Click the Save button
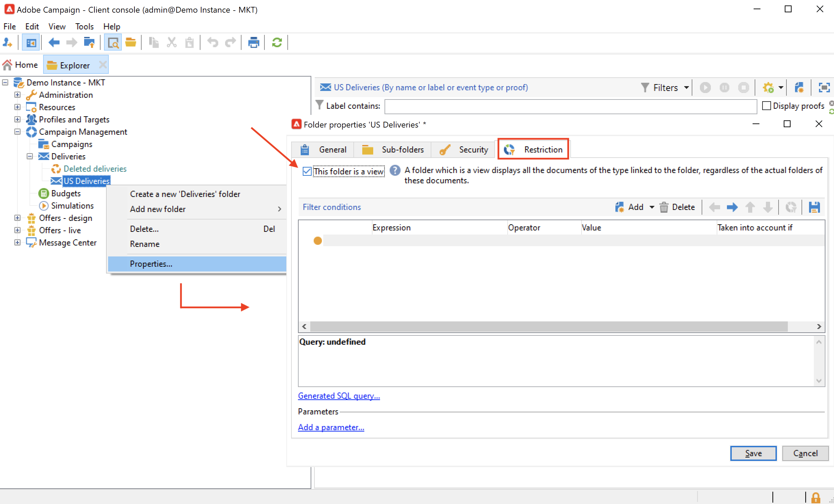The height and width of the screenshot is (504, 834). pyautogui.click(x=753, y=453)
